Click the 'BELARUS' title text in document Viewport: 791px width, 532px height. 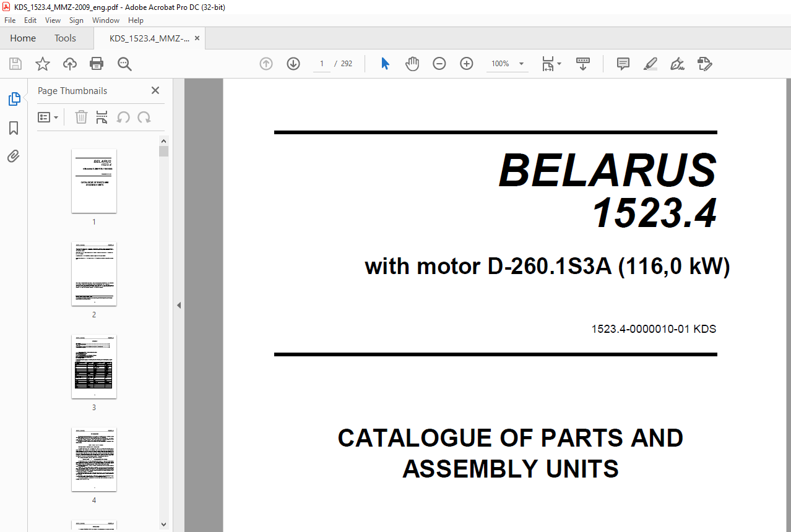pyautogui.click(x=608, y=170)
